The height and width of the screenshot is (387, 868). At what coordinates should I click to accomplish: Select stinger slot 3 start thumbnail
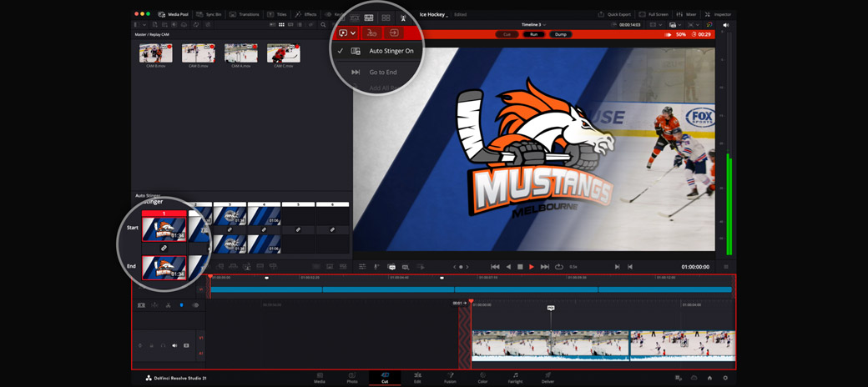[x=230, y=216]
